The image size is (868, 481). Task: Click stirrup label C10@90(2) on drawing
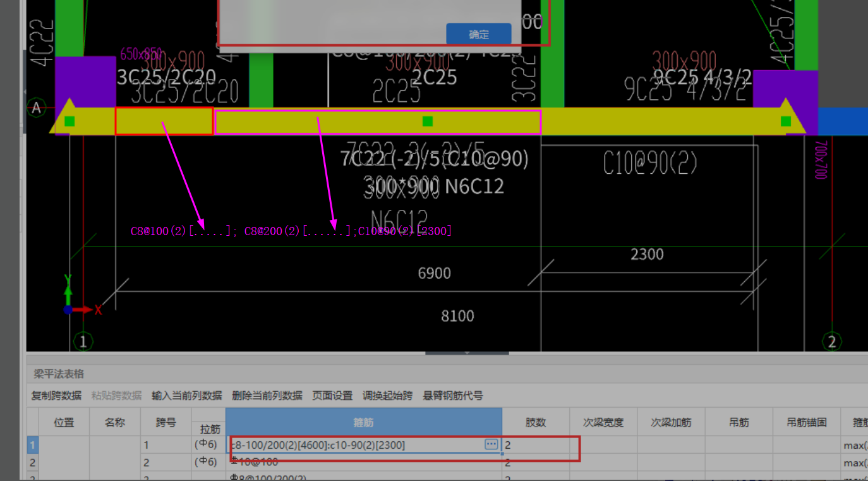tap(650, 164)
